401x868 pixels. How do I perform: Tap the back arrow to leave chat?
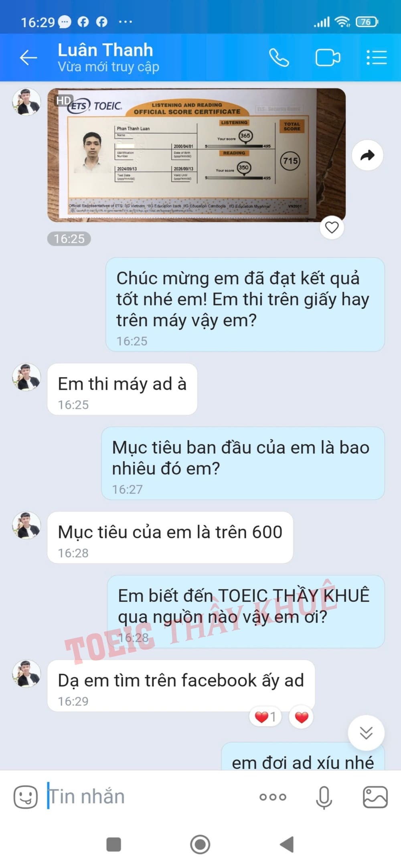point(28,57)
